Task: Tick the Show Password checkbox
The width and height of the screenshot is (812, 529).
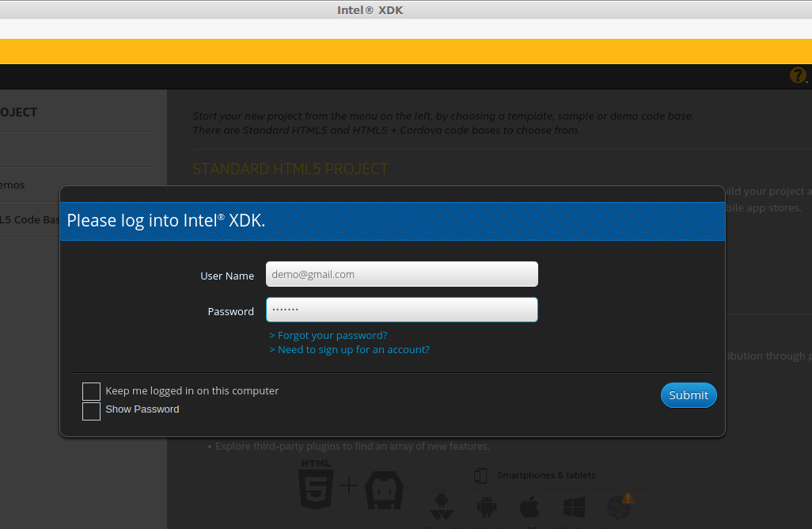Action: coord(91,411)
